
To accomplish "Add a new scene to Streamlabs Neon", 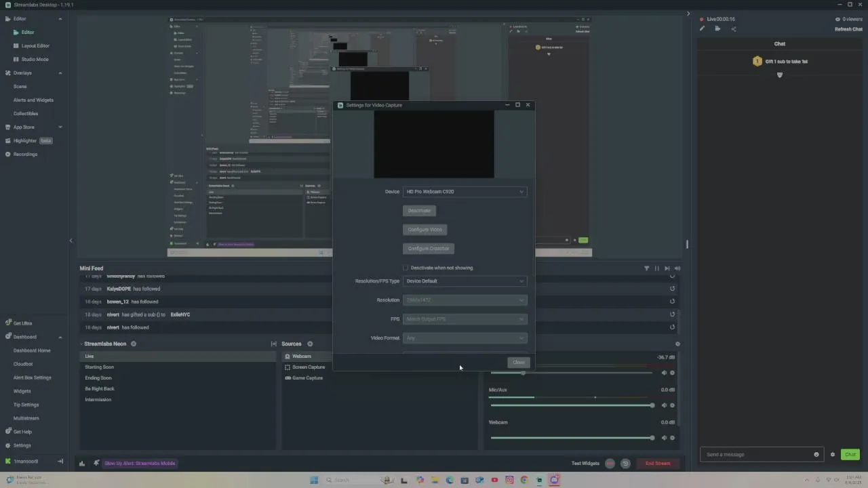I will (134, 344).
